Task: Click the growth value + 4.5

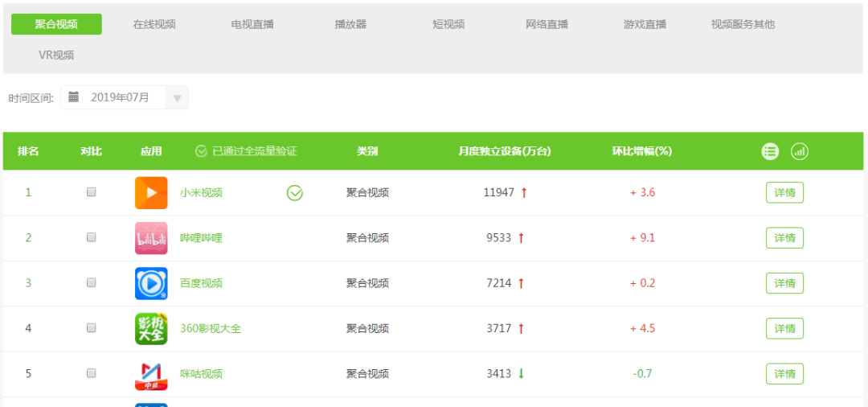Action: (643, 329)
